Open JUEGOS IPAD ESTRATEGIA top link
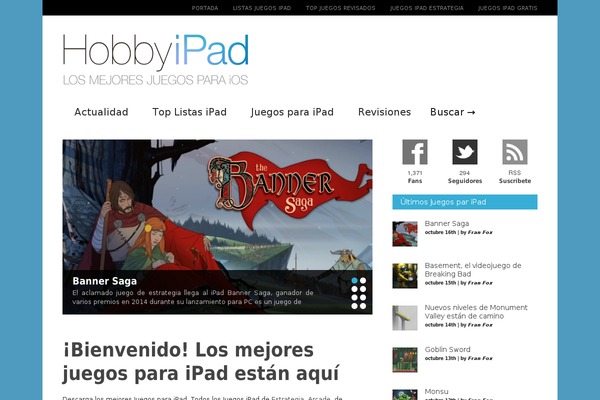Viewport: 600px width, 400px height. point(427,8)
